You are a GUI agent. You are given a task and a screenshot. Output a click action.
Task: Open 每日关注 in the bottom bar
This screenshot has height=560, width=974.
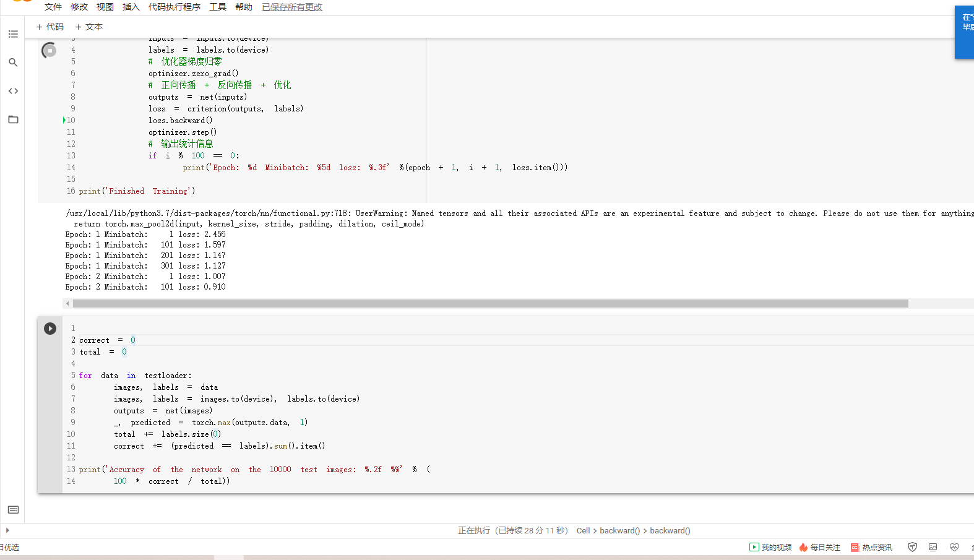820,548
